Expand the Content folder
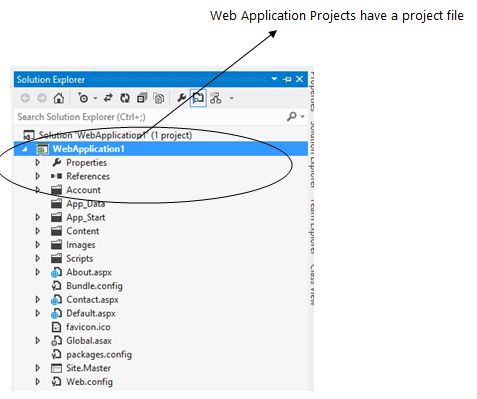The height and width of the screenshot is (399, 477). click(38, 231)
